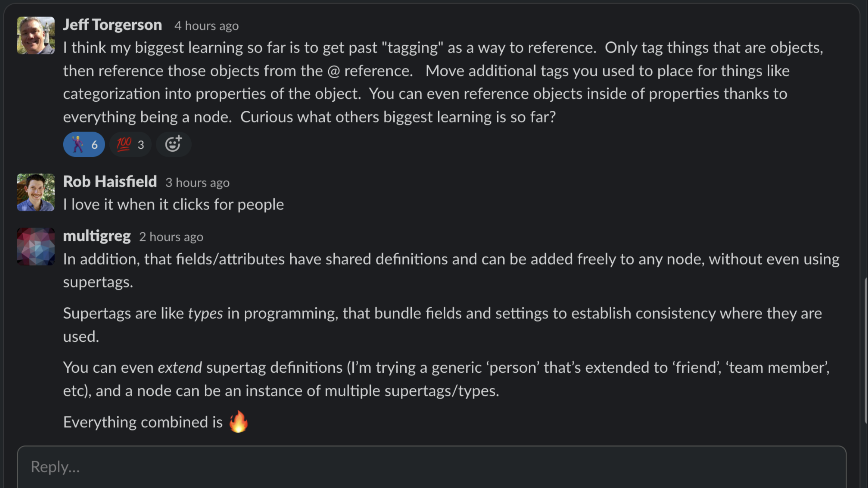The width and height of the screenshot is (868, 488).
Task: Click the 'Supertags are like types' paragraph
Action: pyautogui.click(x=442, y=325)
